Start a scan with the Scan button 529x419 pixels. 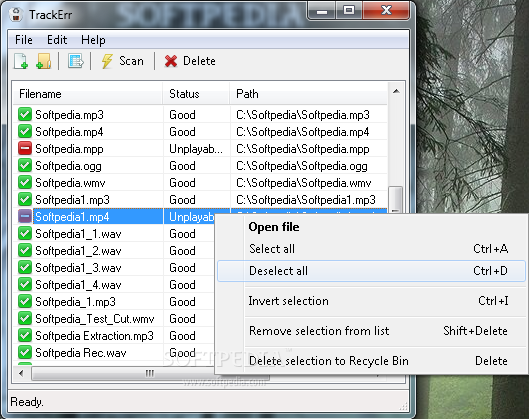122,61
